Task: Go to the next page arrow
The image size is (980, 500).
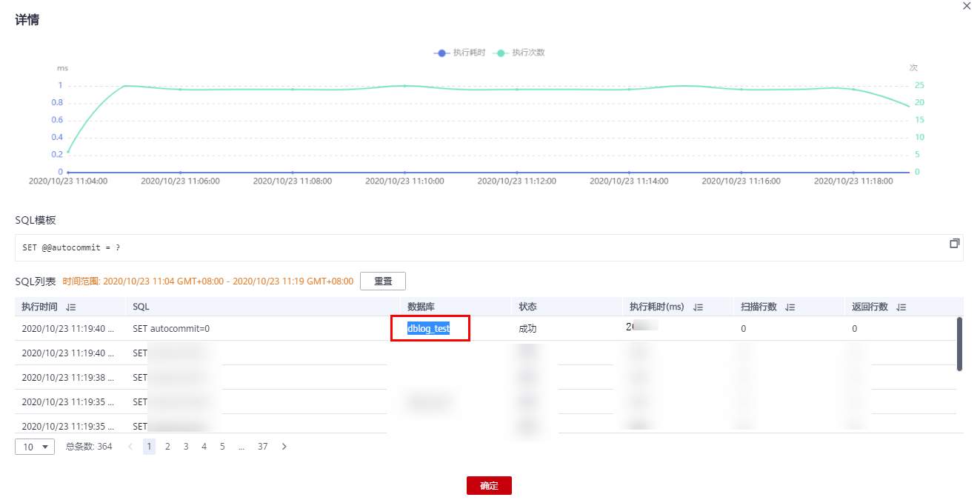Action: tap(284, 447)
